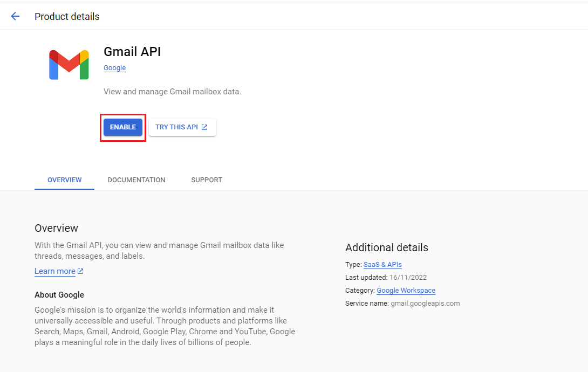Click external link icon in Try This API
588x372 pixels.
(204, 127)
